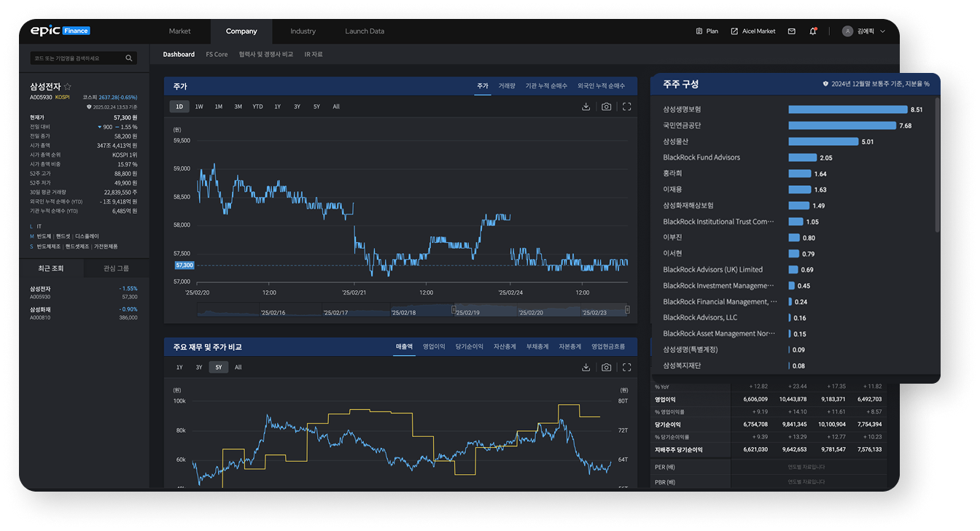Take a snapshot of the 주가 chart

click(606, 106)
